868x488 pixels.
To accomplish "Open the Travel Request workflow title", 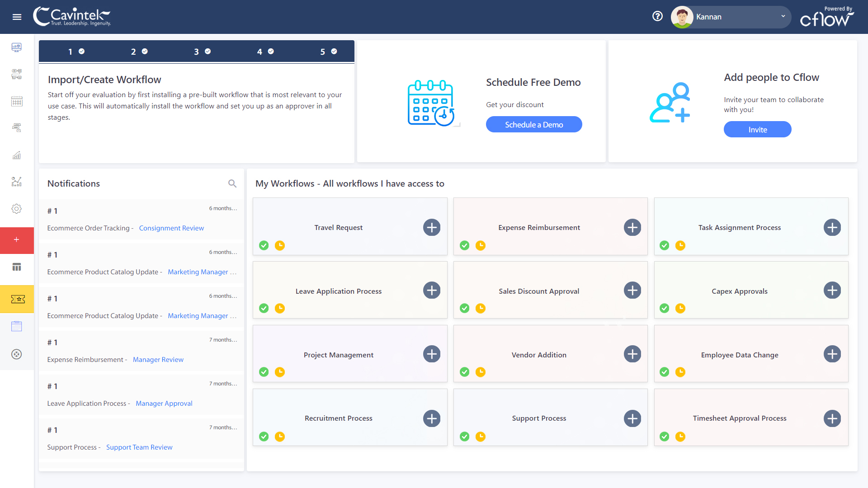I will pyautogui.click(x=339, y=228).
